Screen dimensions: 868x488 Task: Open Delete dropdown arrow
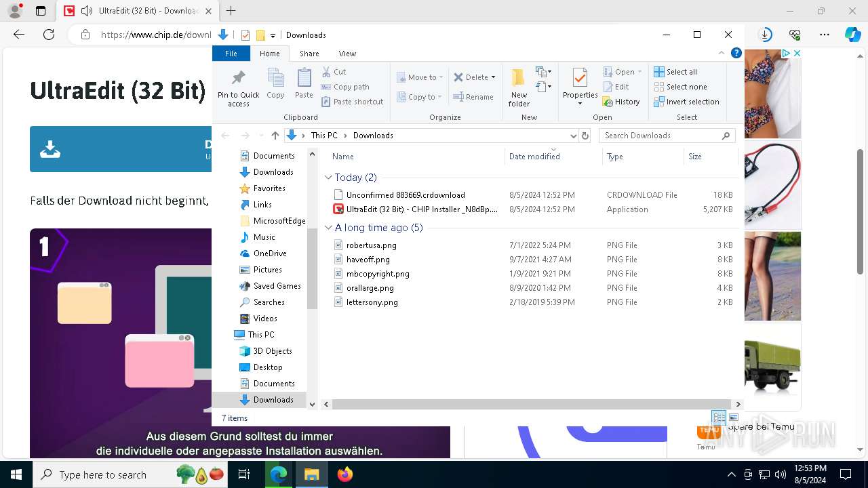point(493,77)
